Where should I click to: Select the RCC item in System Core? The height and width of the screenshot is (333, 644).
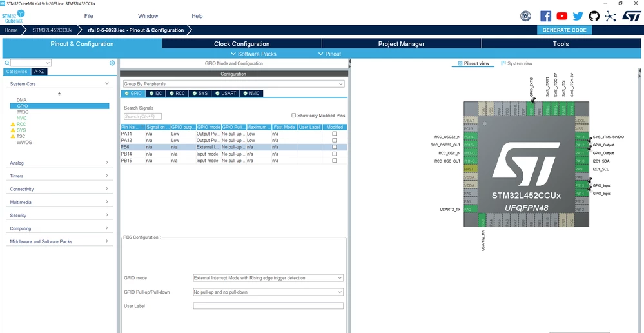point(21,124)
